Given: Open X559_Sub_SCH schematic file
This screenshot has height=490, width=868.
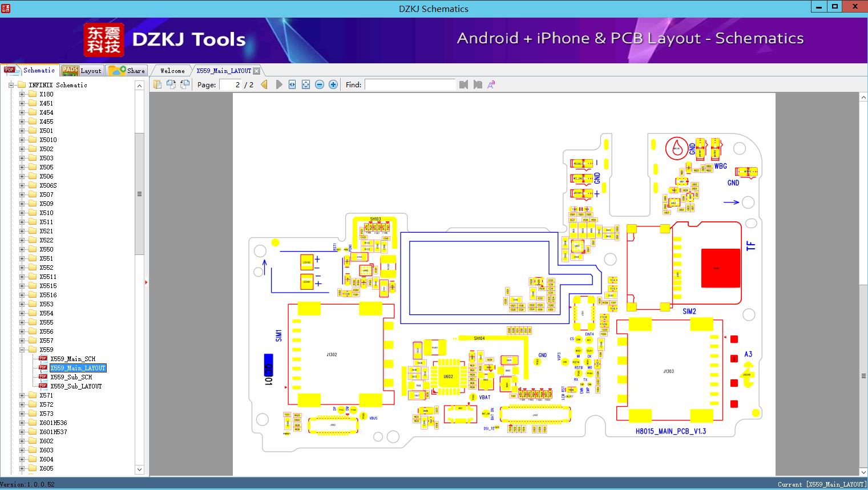Looking at the screenshot, I should pyautogui.click(x=71, y=377).
